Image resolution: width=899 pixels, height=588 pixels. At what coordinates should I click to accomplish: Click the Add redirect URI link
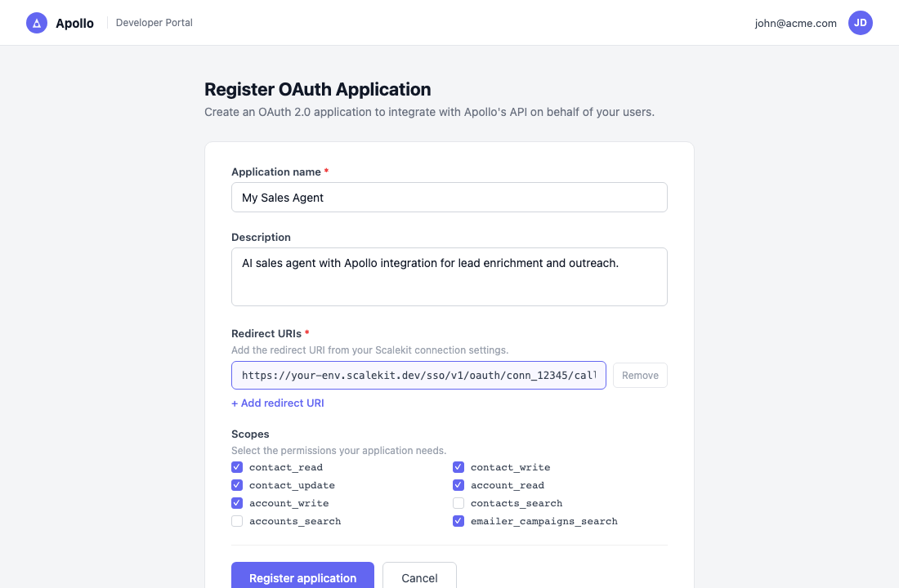(x=278, y=403)
